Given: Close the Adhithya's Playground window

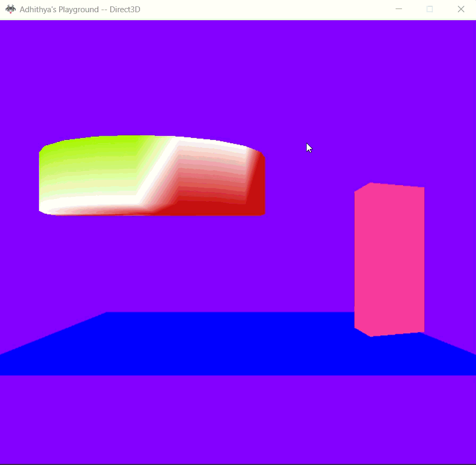Looking at the screenshot, I should pos(461,9).
